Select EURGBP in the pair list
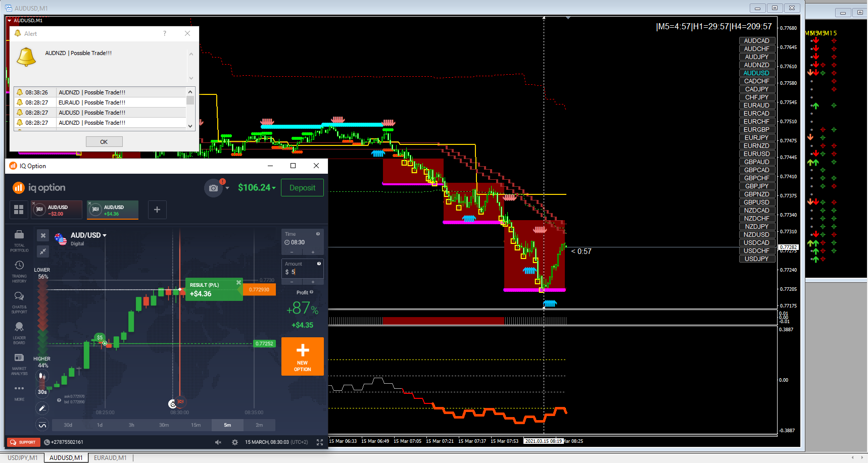The height and width of the screenshot is (463, 868). tap(757, 130)
